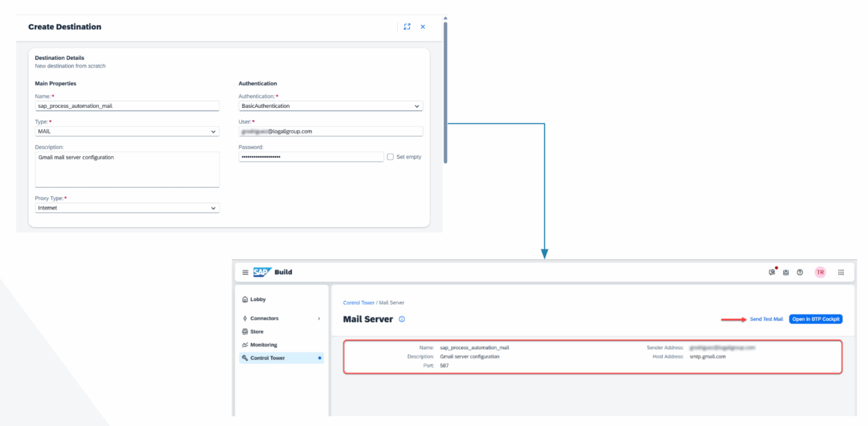Go to Lobby in sidebar

(258, 300)
